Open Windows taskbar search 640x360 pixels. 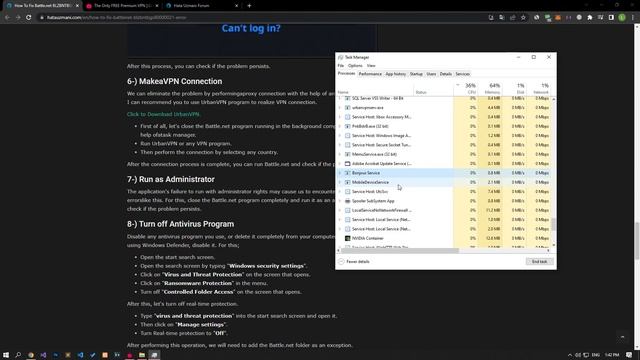pyautogui.click(x=18, y=355)
